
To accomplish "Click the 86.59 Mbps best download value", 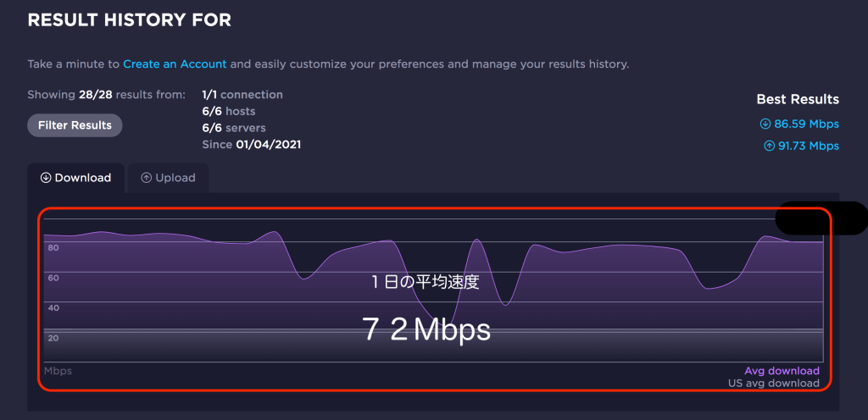I will point(806,124).
